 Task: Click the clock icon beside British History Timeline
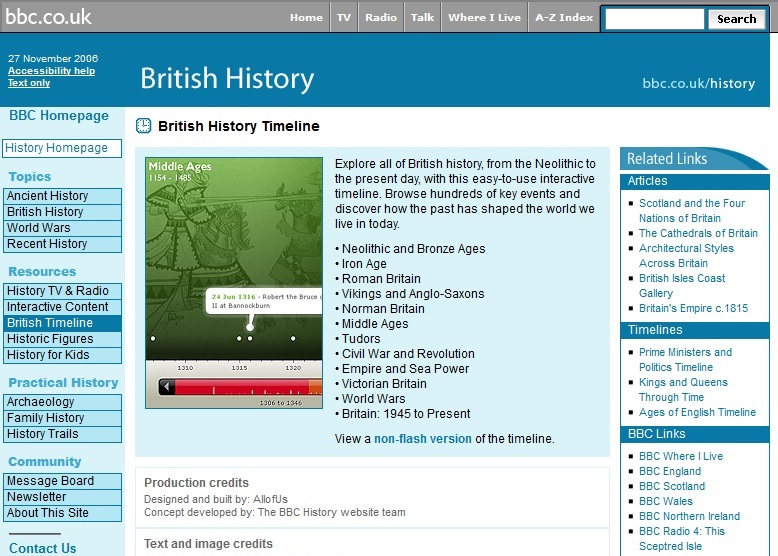pyautogui.click(x=143, y=126)
